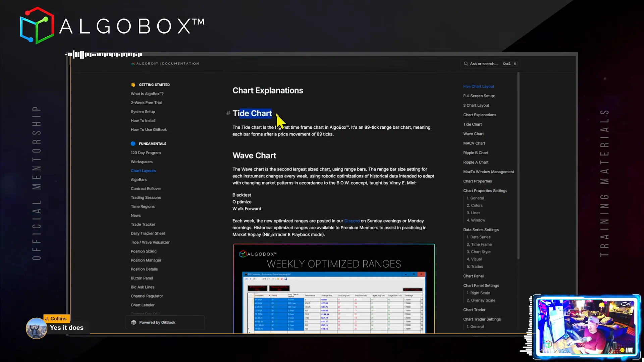Jump to 2. Overlay Scale subsection
Image resolution: width=644 pixels, height=362 pixels.
pyautogui.click(x=481, y=300)
